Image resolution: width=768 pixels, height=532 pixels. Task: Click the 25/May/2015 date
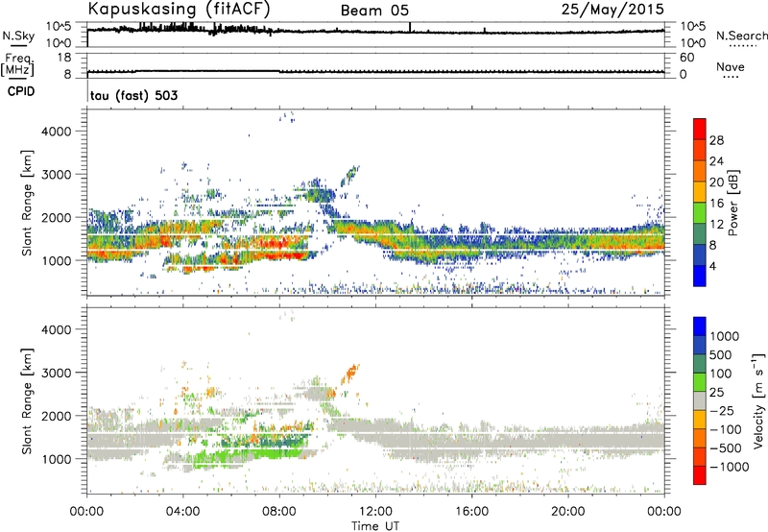point(612,9)
